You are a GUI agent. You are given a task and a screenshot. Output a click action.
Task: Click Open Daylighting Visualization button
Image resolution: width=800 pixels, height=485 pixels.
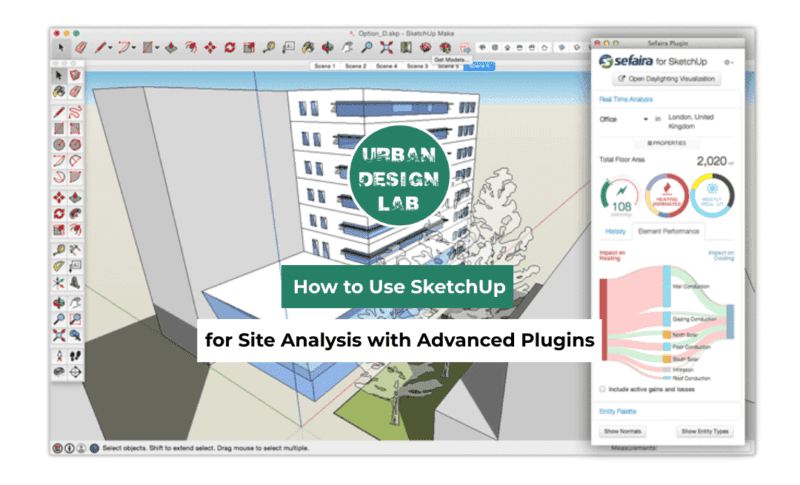(x=666, y=77)
